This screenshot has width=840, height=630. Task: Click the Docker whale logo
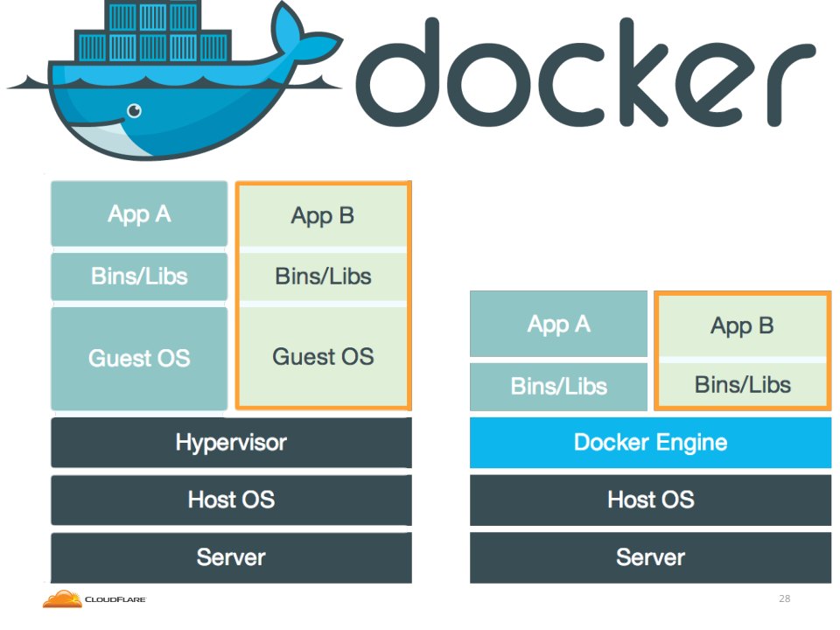[174, 79]
